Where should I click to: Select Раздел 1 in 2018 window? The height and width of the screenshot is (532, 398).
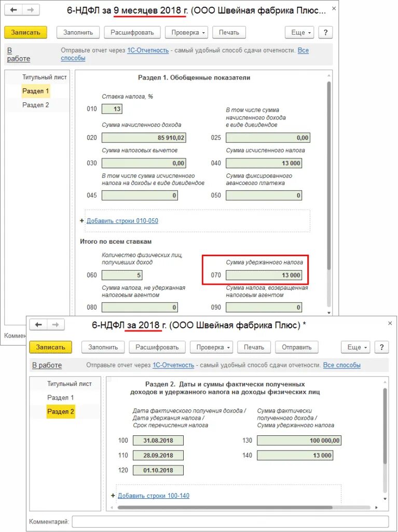click(x=60, y=397)
